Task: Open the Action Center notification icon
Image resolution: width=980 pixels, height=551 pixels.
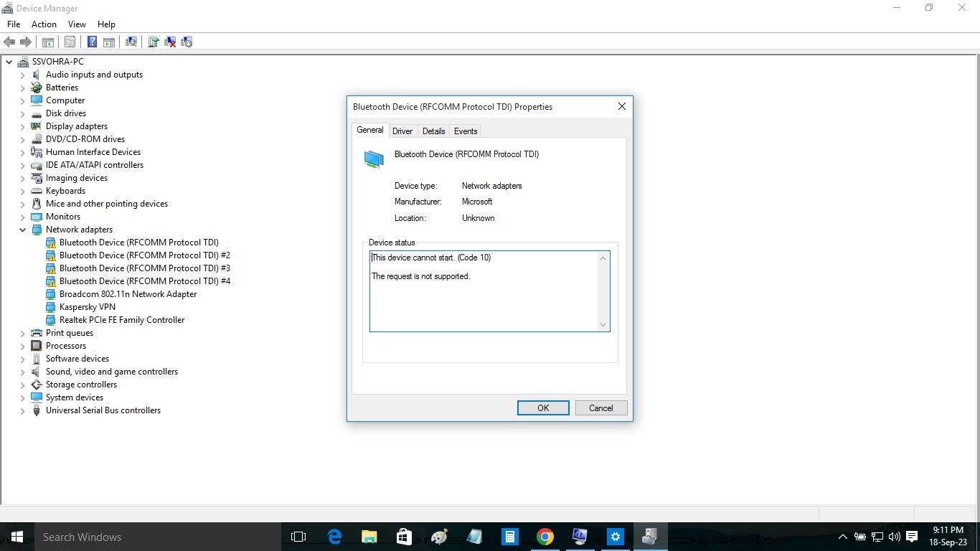Action: point(912,537)
